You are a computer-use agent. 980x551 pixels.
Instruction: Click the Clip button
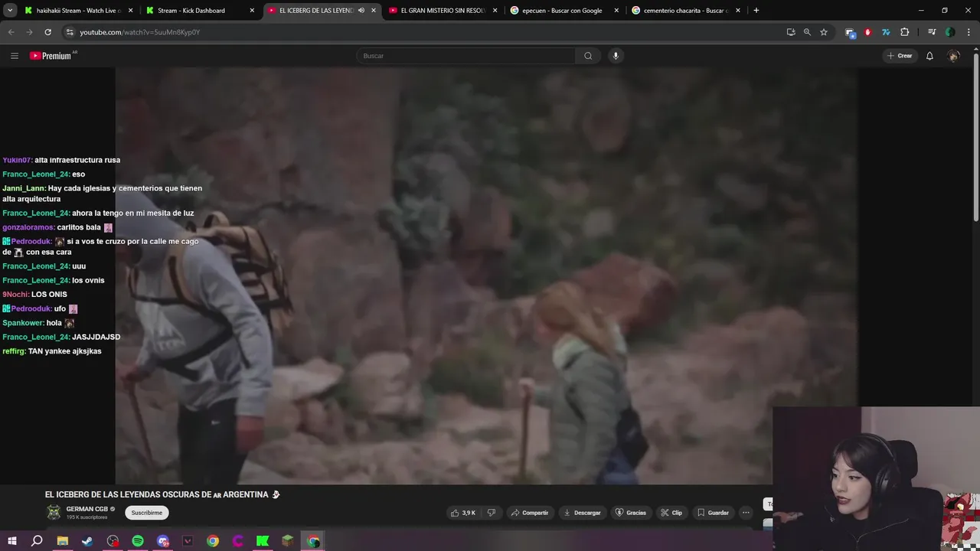click(671, 513)
